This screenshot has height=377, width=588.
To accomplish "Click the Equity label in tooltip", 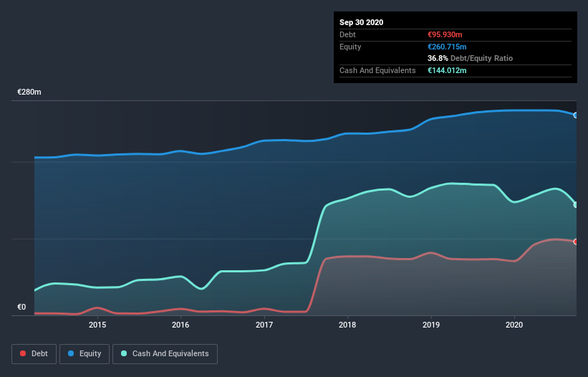I will pyautogui.click(x=350, y=47).
